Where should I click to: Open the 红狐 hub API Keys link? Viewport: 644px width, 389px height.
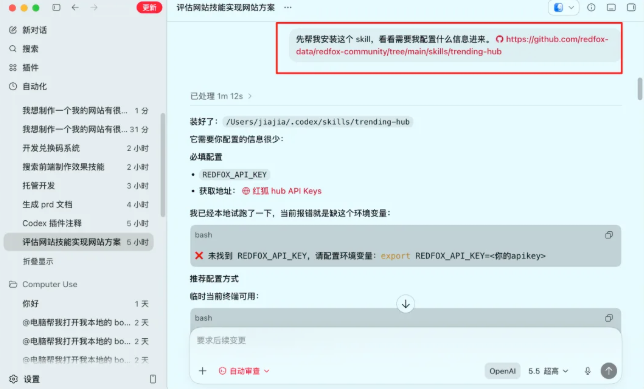[282, 191]
